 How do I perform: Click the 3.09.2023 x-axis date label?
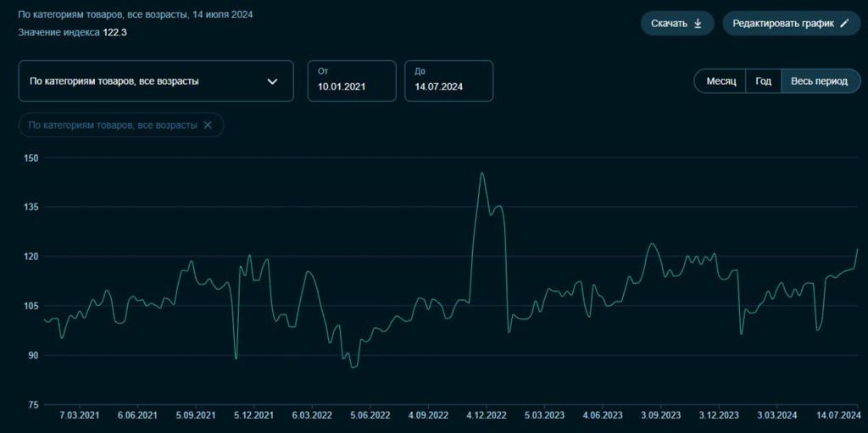point(660,415)
